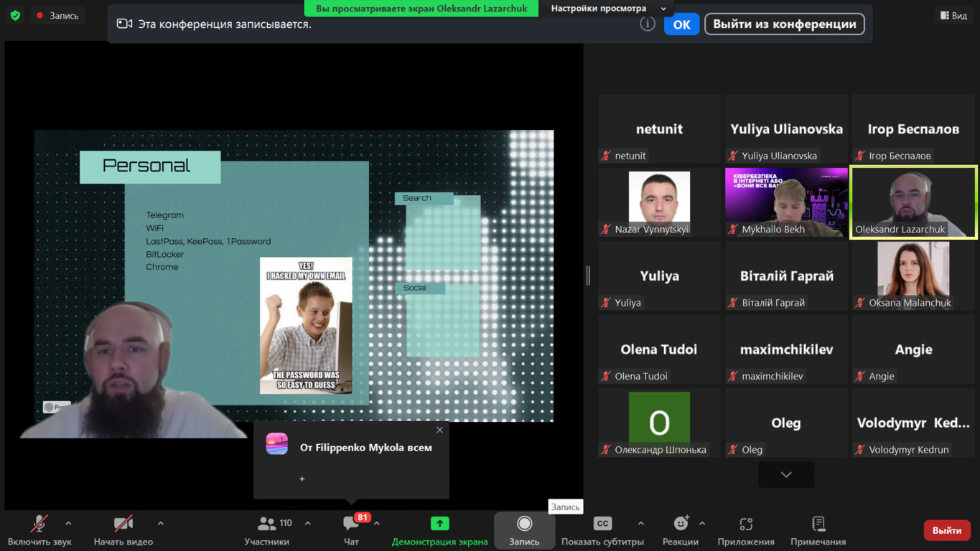Open the Примечания notes panel

point(818,530)
